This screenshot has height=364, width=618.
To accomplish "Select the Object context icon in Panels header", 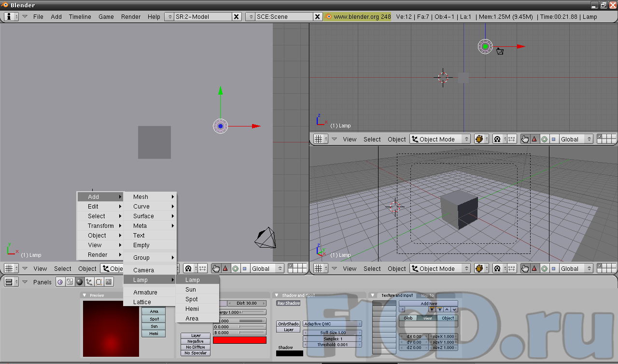I will pos(89,282).
